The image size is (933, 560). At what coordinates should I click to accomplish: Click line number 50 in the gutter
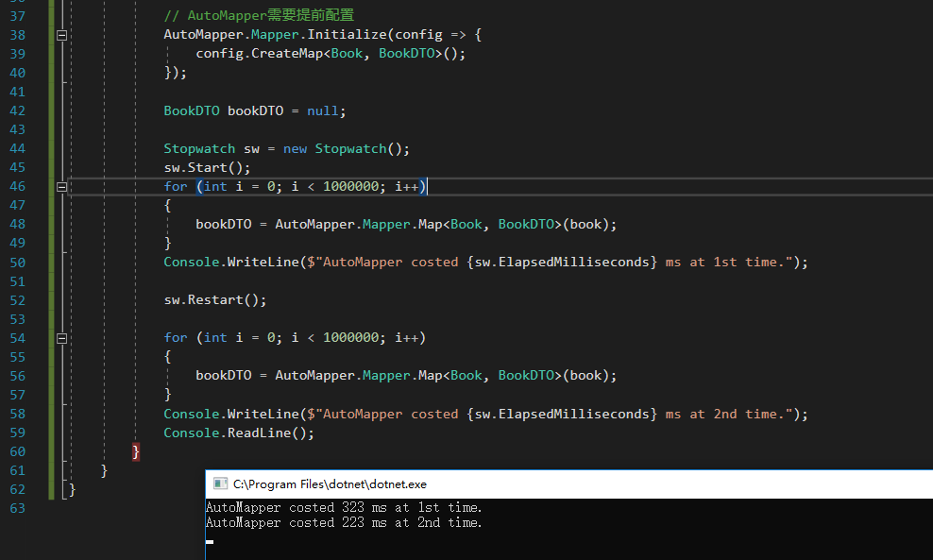(x=18, y=263)
